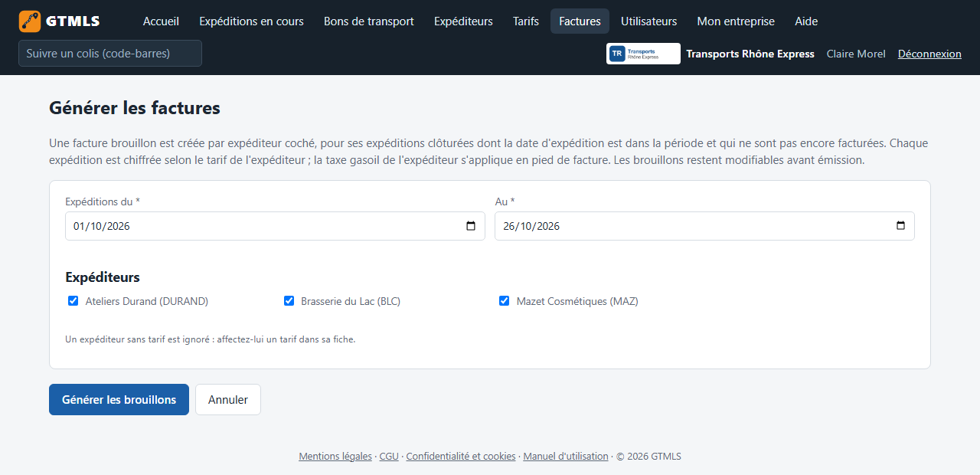Open Expéditeurs menu

point(463,21)
